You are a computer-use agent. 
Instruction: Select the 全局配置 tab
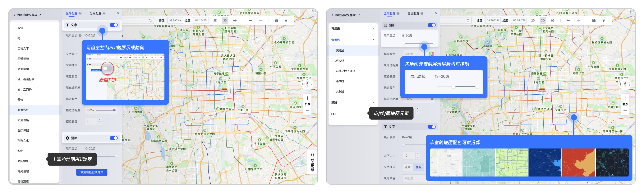71,13
